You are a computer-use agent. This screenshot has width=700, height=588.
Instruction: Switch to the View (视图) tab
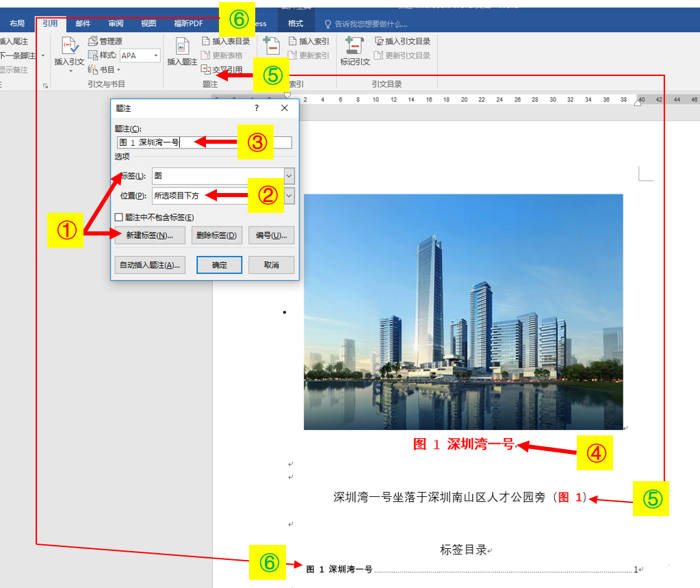(148, 23)
